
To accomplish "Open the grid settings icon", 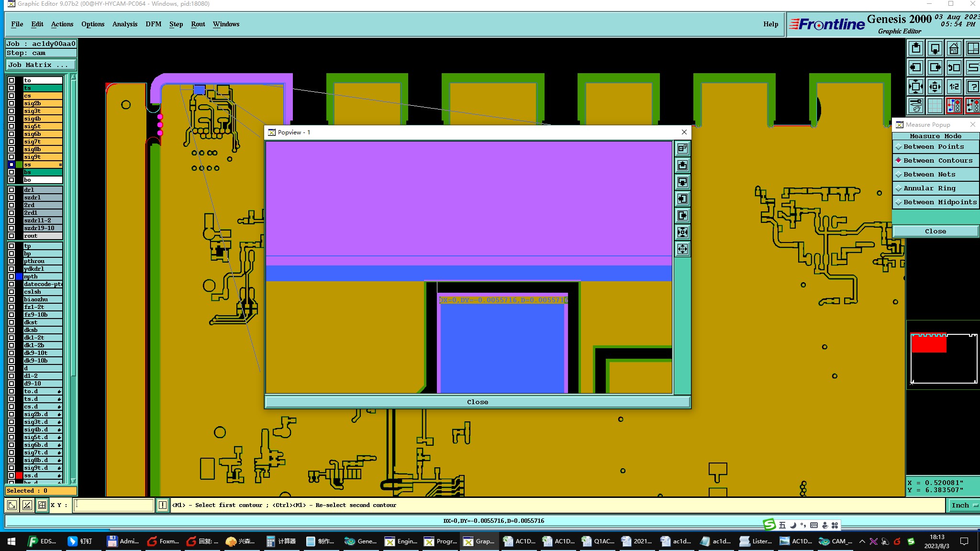I will tap(935, 106).
